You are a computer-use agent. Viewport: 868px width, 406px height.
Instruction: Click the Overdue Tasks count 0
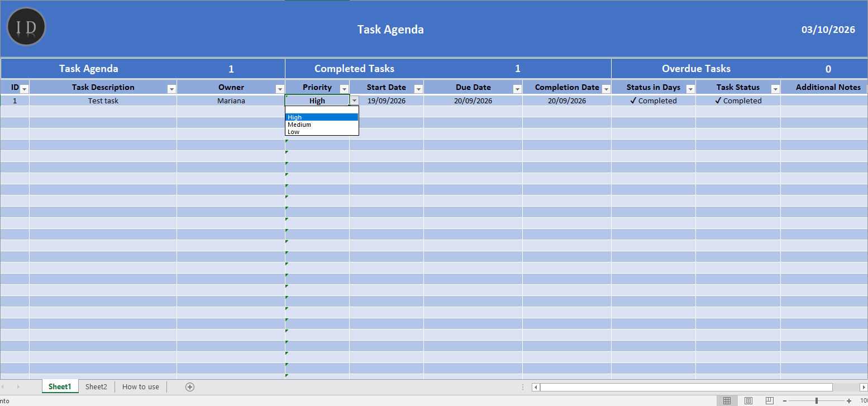tap(828, 69)
